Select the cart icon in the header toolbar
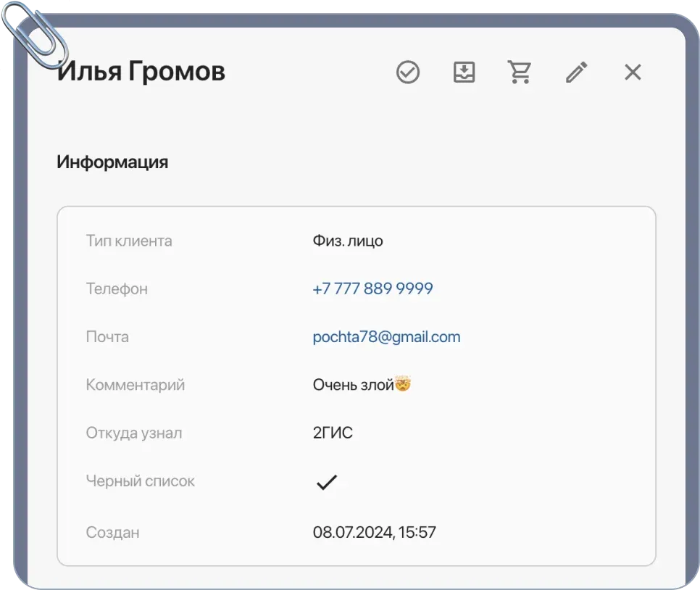Image resolution: width=700 pixels, height=590 pixels. coord(519,72)
